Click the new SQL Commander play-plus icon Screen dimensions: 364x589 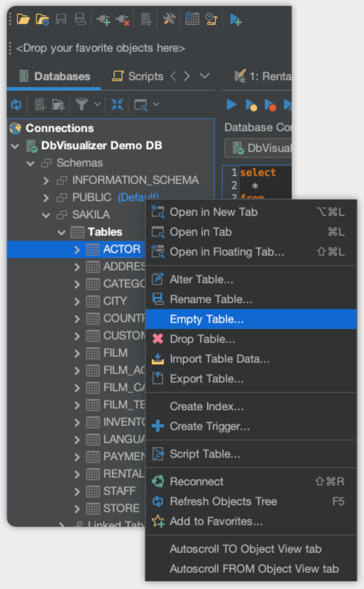[236, 19]
